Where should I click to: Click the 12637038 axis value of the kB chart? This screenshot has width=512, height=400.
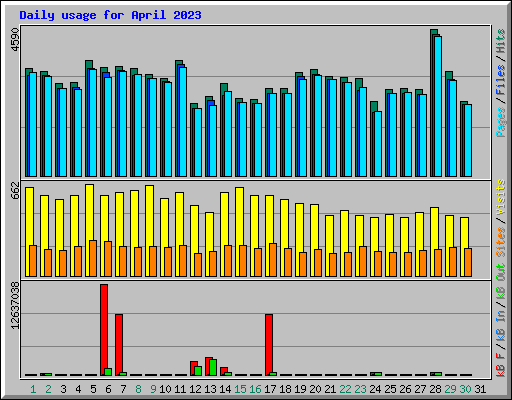point(15,305)
